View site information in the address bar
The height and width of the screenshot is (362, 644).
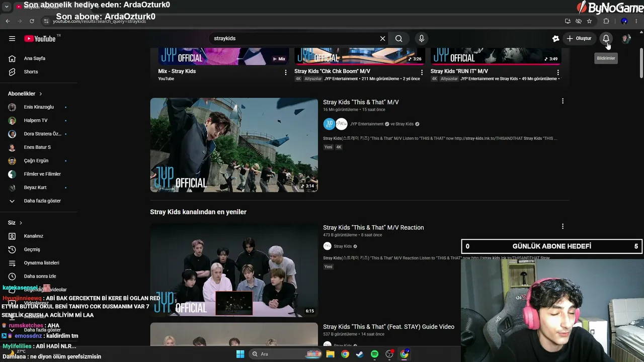[46, 21]
